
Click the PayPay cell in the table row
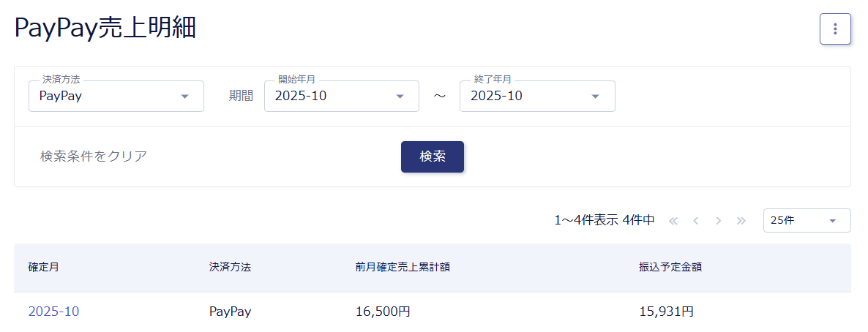[230, 312]
